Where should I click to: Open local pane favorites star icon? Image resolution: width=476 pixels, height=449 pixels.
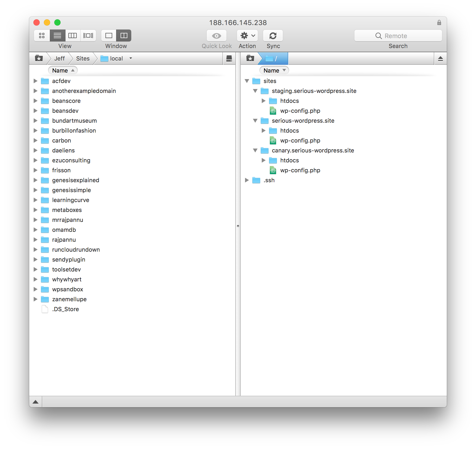pos(39,58)
